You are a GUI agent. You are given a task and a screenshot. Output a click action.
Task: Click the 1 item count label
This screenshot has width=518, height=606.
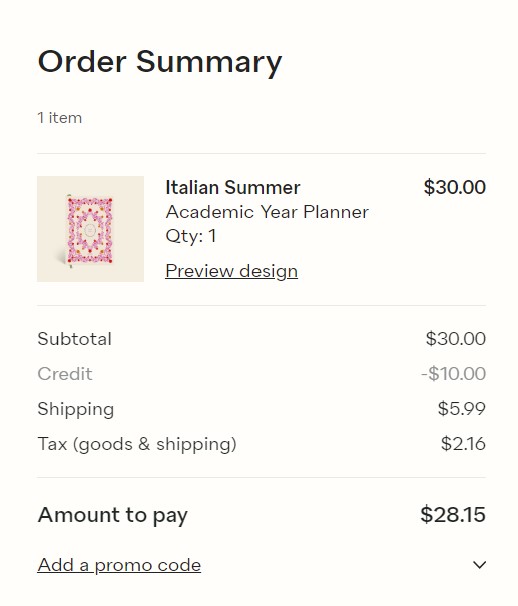[x=60, y=117]
